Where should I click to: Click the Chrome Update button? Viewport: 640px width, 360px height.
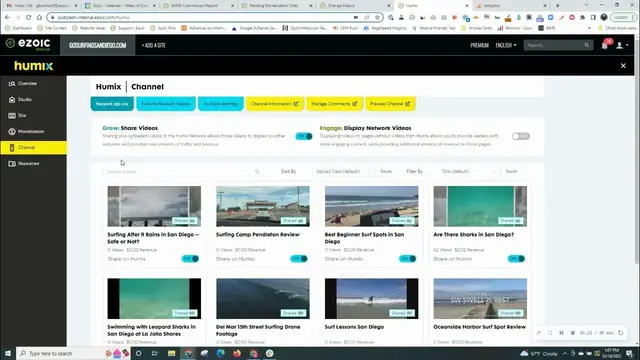pos(623,18)
